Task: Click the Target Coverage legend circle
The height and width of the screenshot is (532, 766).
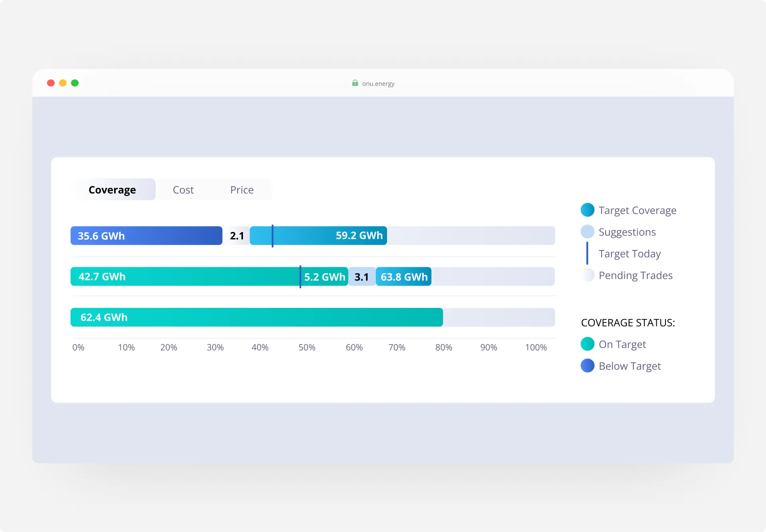Action: 587,210
